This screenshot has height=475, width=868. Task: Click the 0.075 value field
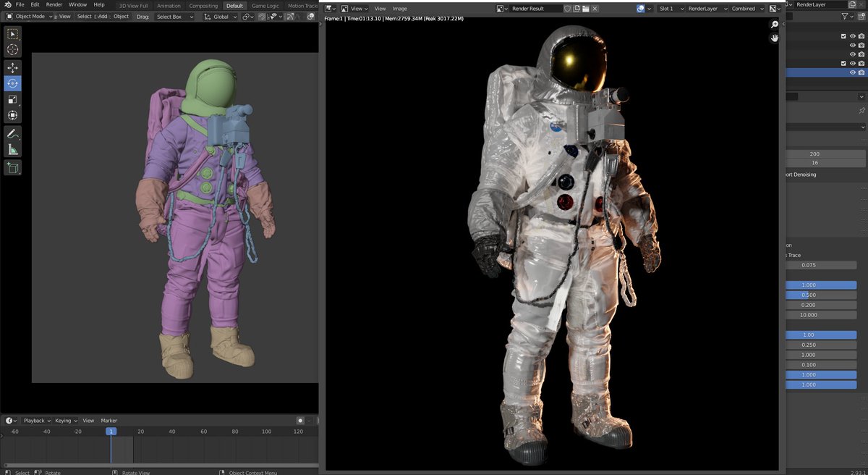[x=821, y=265]
